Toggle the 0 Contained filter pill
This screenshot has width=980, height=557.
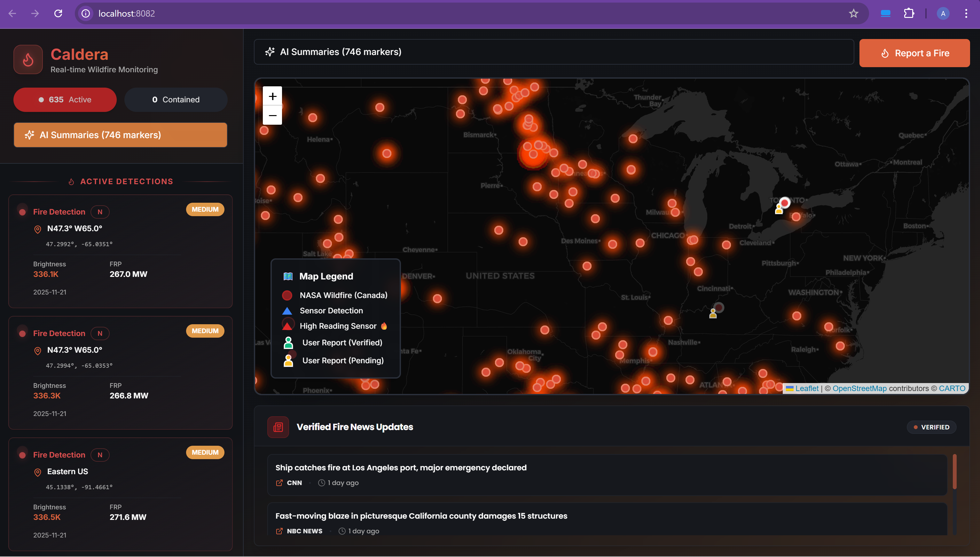[x=176, y=99]
